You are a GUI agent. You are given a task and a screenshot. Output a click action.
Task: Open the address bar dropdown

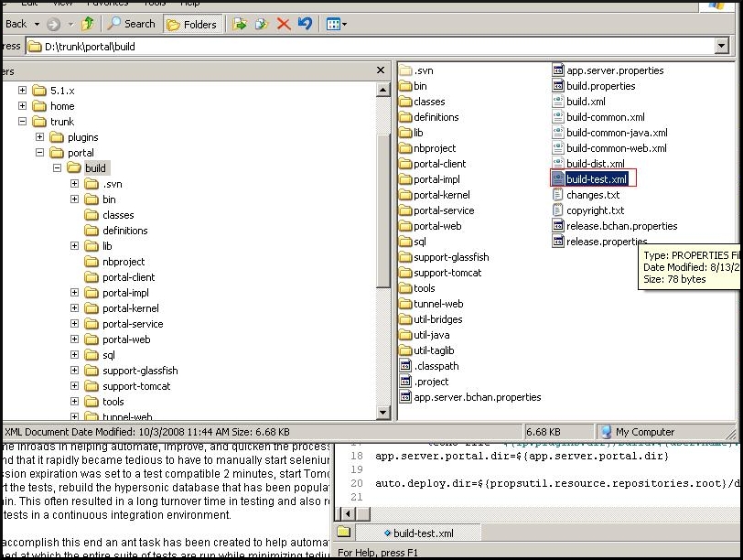click(721, 46)
